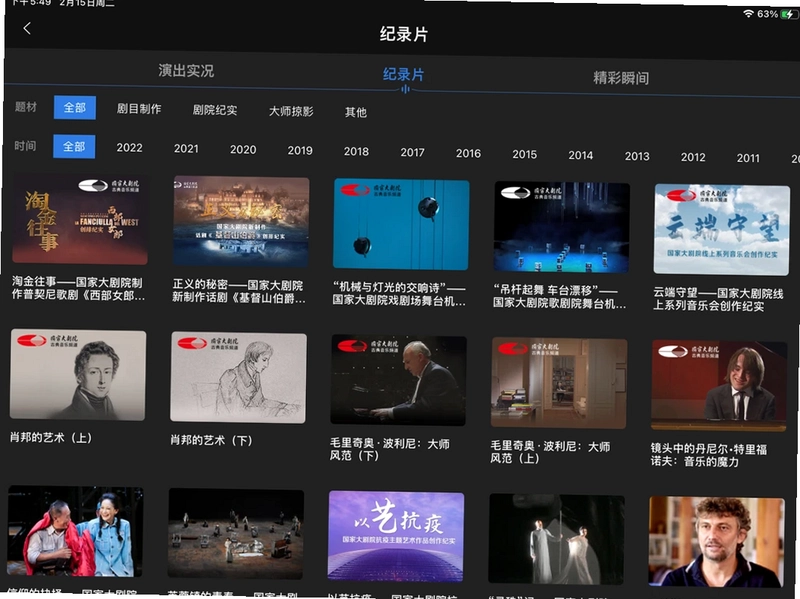Tap the title 镜头中的丹尼尔·特里福诺夫：音乐的魔力
Screen dimensions: 800x599
708,455
